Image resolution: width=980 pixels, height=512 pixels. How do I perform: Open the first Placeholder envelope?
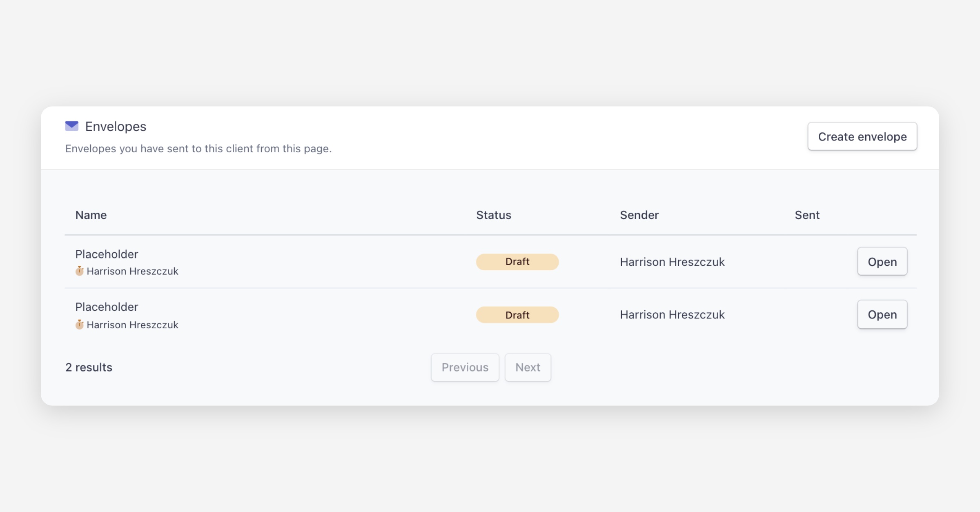coord(882,262)
